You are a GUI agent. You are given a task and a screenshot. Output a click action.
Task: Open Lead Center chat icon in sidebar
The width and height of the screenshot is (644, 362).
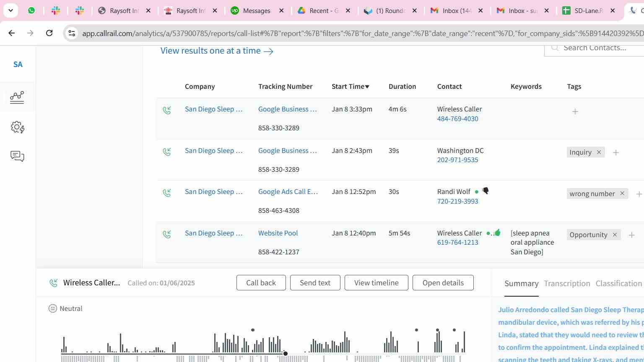pos(17,156)
